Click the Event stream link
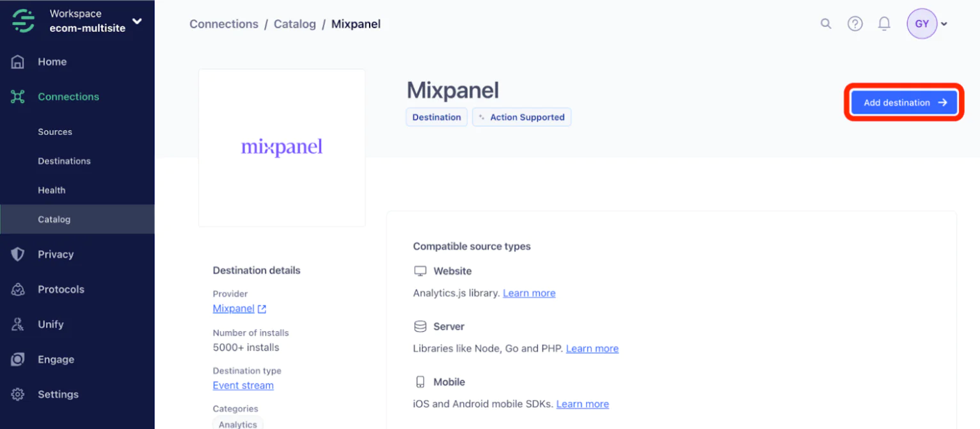 (243, 385)
